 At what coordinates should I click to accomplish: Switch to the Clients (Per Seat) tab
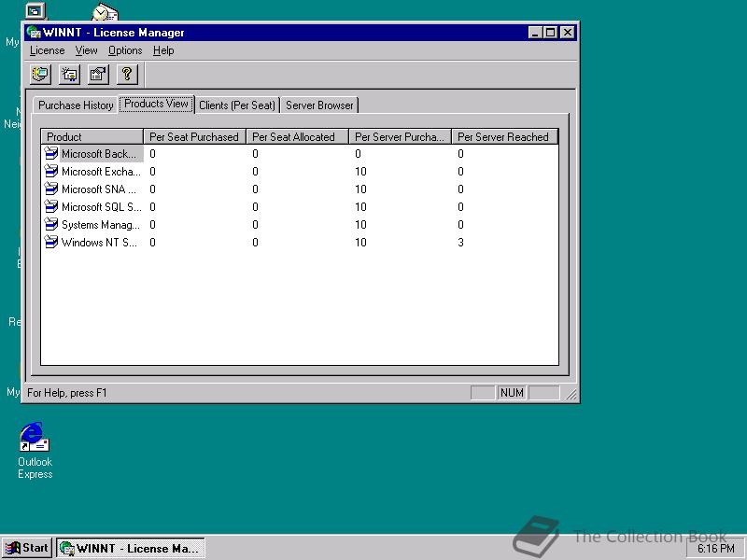(237, 105)
